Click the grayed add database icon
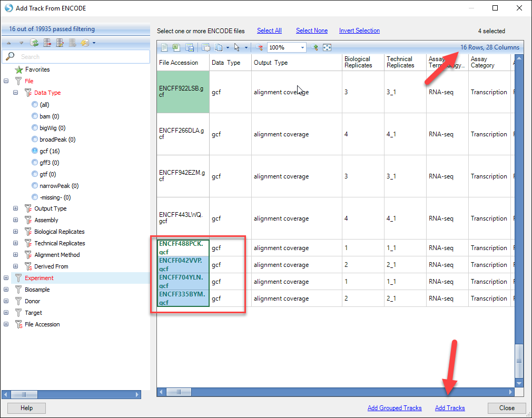This screenshot has height=418, width=532. point(72,43)
